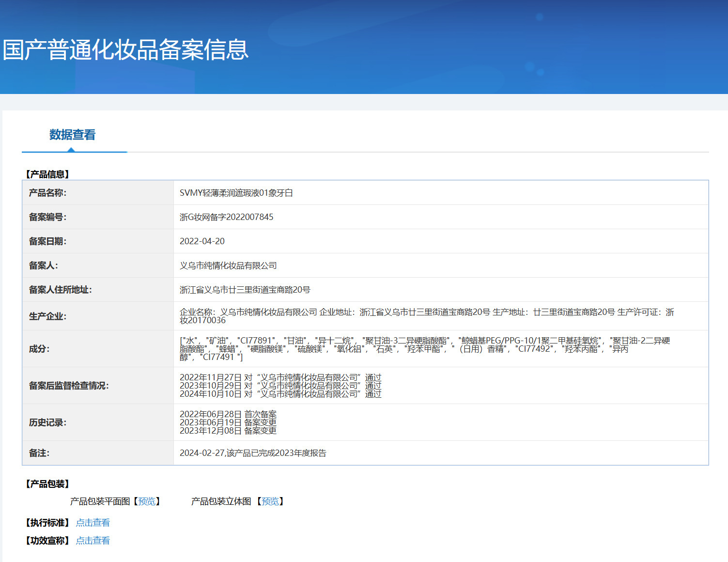This screenshot has width=728, height=562.
Task: Click address 浙江省义乌市廿三里街道宝商路20号 in 备案人住所地址 row
Action: pos(245,290)
